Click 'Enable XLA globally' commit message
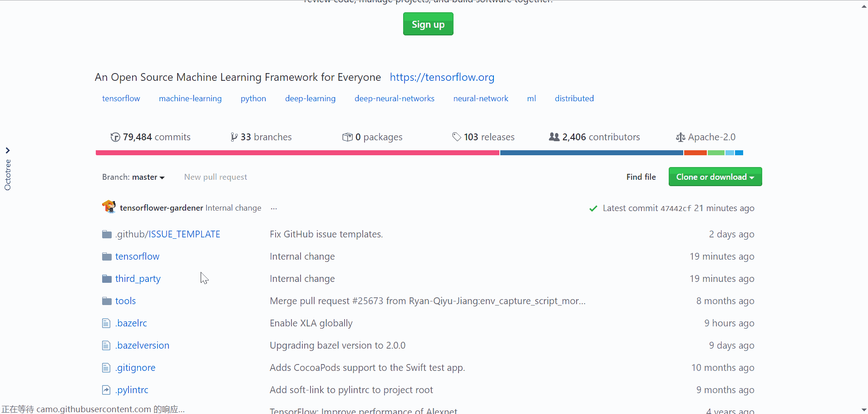This screenshot has width=868, height=414. pyautogui.click(x=311, y=323)
